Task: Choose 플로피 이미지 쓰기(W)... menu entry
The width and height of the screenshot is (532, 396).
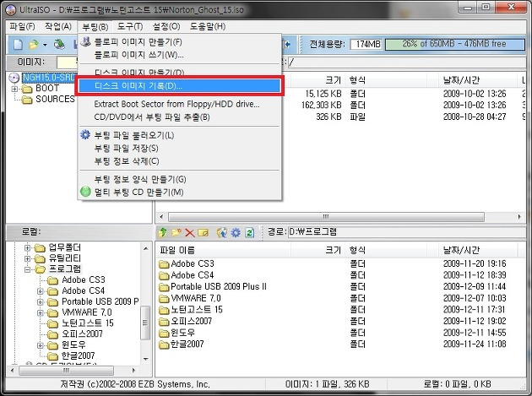Action: tap(180, 55)
